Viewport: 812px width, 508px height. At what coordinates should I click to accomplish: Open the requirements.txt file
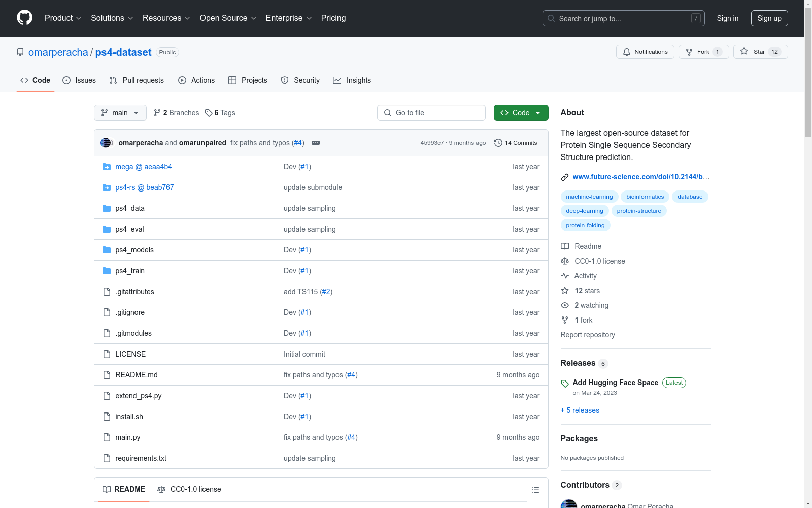tap(141, 458)
